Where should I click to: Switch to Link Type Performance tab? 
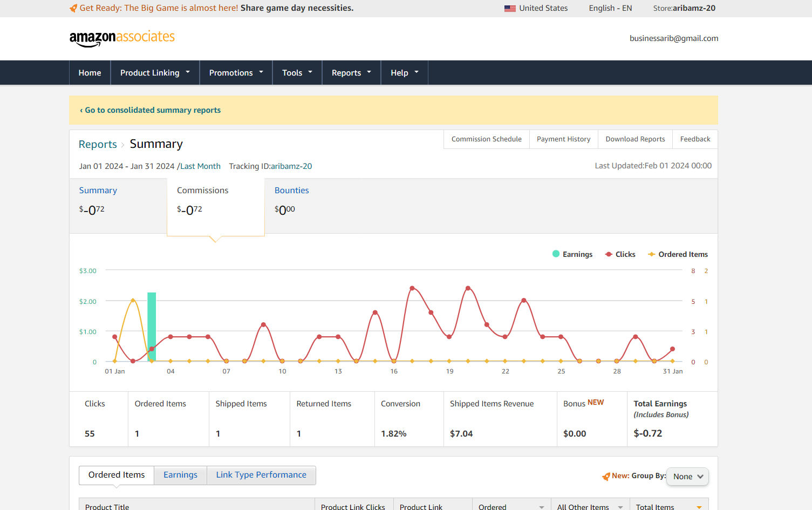click(261, 475)
